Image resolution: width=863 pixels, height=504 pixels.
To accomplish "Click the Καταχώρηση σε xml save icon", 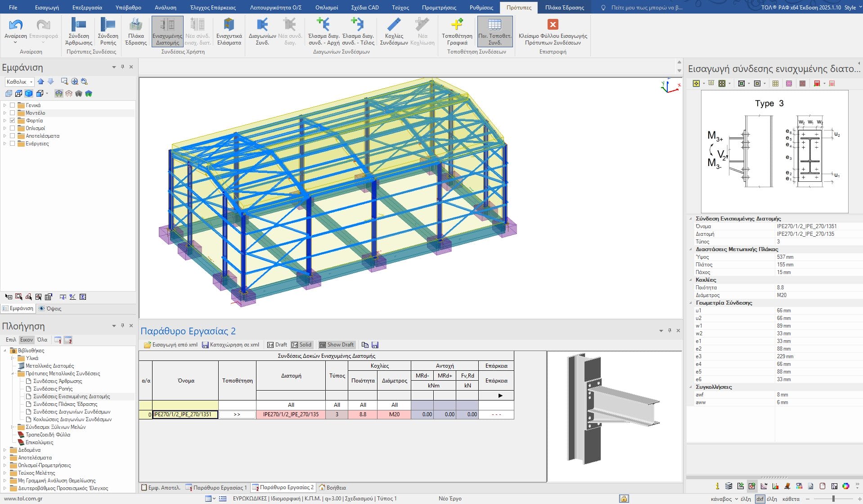I will tap(205, 345).
